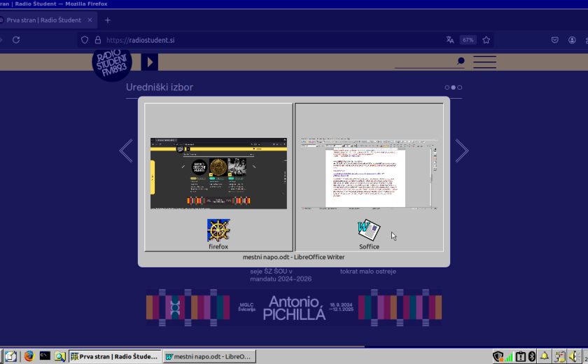This screenshot has width=588, height=364.
Task: Launch Firefox from taskbar quick launch
Action: [29, 356]
